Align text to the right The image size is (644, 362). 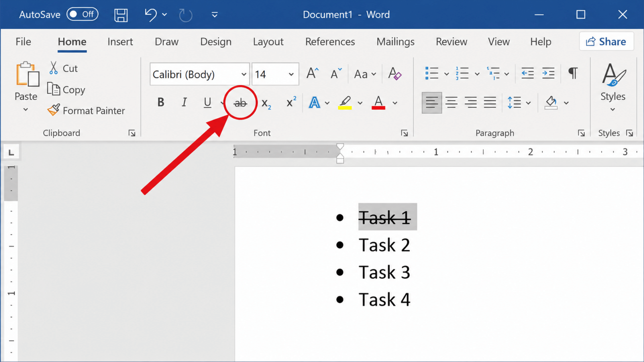click(471, 103)
